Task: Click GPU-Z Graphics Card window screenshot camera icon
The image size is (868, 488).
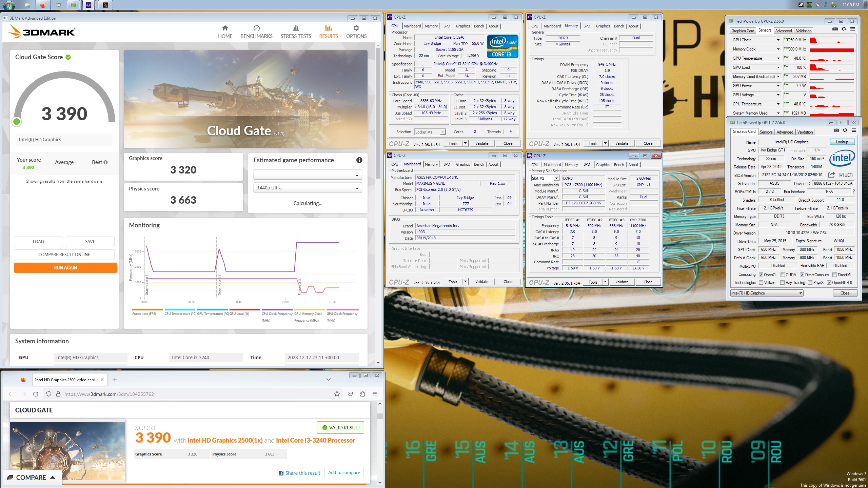Action: click(x=836, y=130)
